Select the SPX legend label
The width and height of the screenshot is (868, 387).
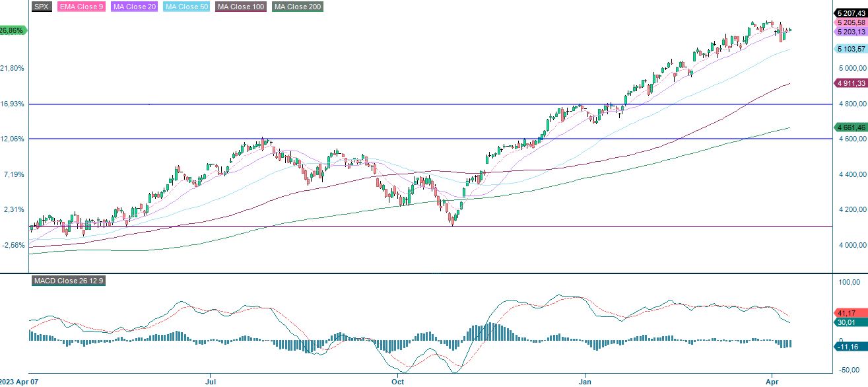(42, 7)
